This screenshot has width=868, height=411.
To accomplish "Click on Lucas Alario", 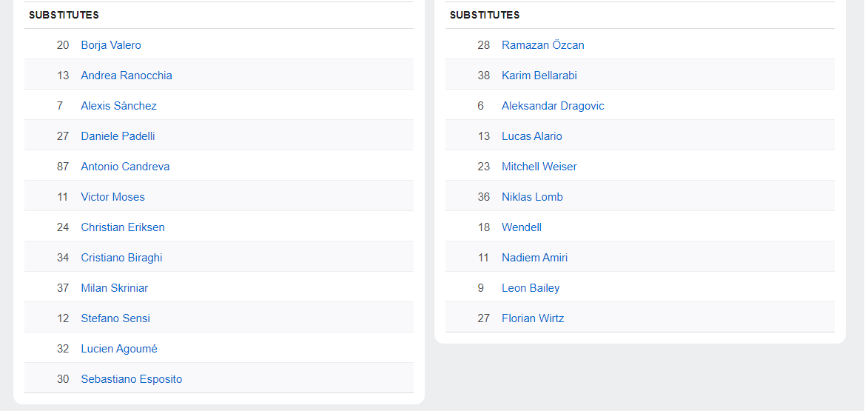I will point(531,136).
